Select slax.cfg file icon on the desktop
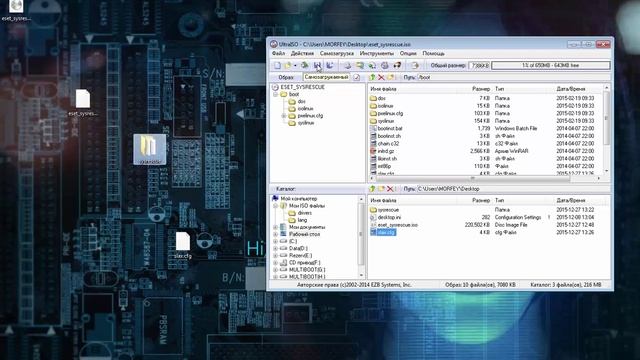The image size is (640, 360). tap(183, 245)
